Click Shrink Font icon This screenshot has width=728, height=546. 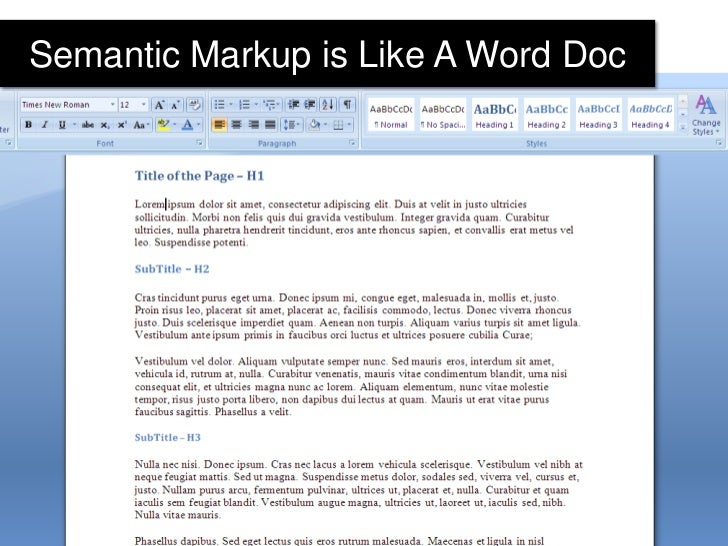coord(176,105)
